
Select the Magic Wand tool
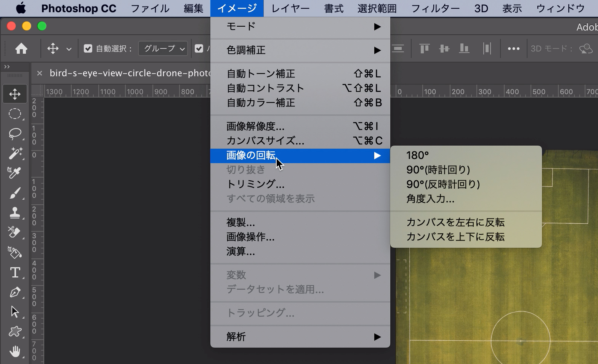click(x=15, y=153)
